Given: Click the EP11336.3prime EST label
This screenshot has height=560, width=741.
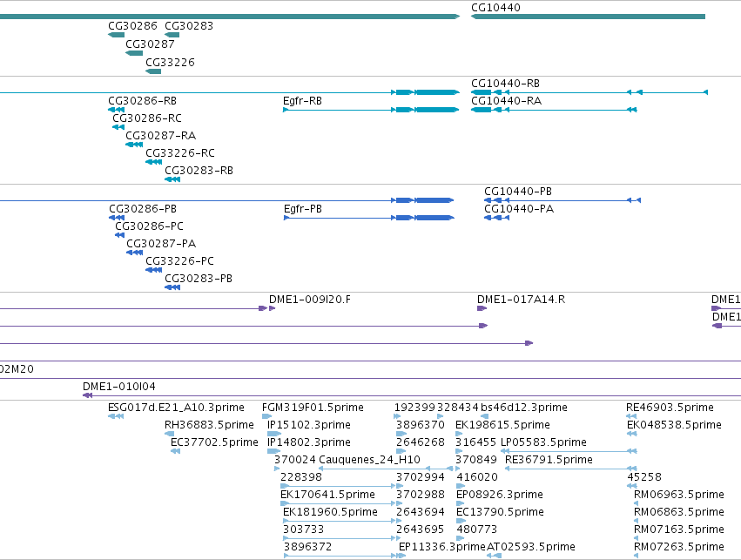Looking at the screenshot, I should click(442, 547).
